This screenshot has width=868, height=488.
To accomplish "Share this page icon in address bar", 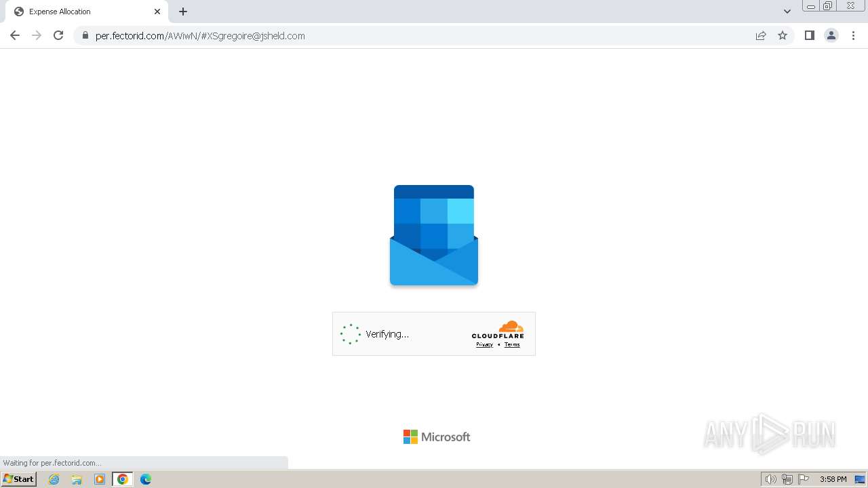I will click(761, 35).
